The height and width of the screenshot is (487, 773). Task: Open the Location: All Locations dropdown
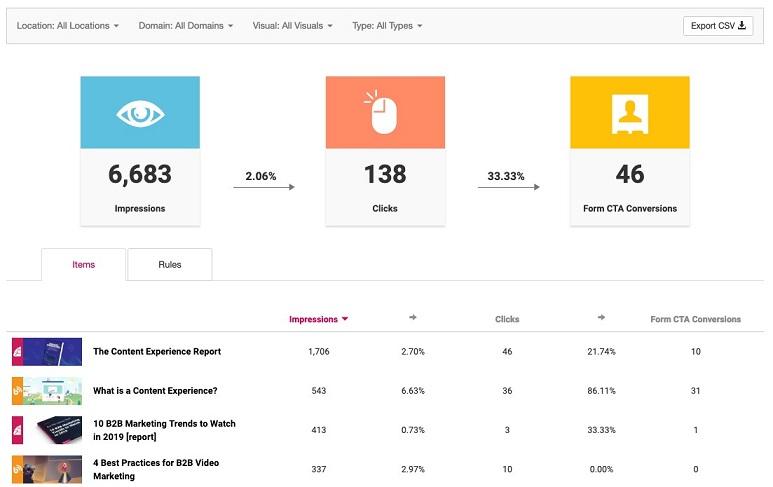click(x=67, y=26)
